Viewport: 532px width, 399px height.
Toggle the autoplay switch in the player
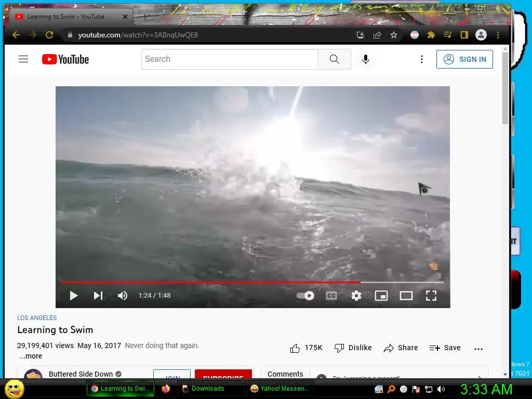pos(305,296)
